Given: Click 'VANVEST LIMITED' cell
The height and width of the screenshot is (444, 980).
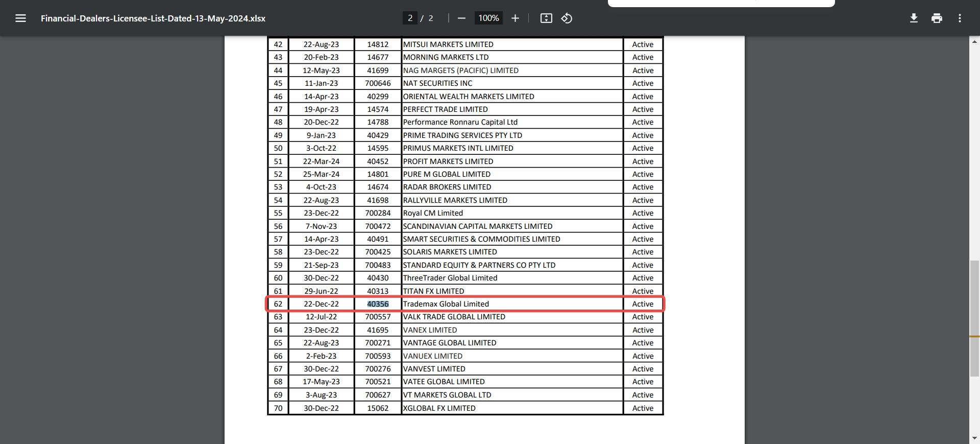Looking at the screenshot, I should (512, 369).
